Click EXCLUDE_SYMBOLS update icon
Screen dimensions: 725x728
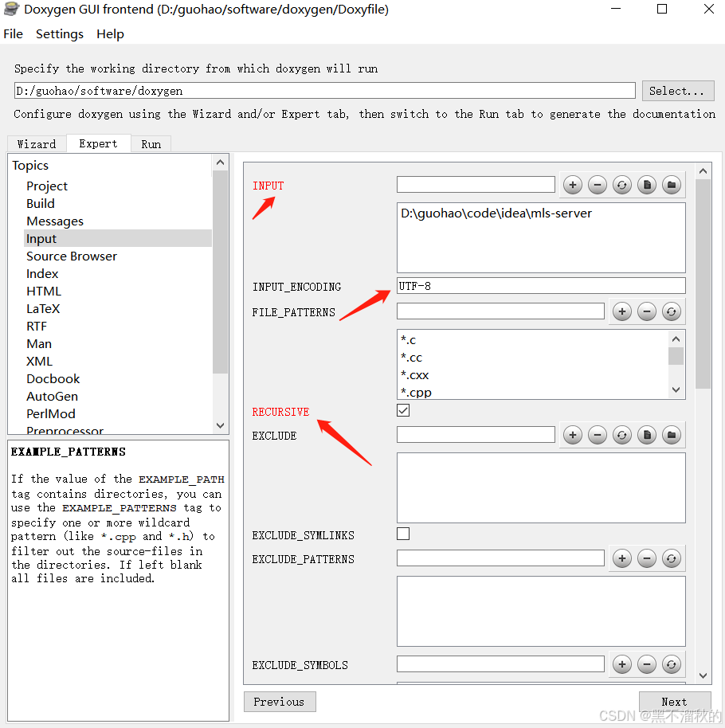[x=671, y=664]
